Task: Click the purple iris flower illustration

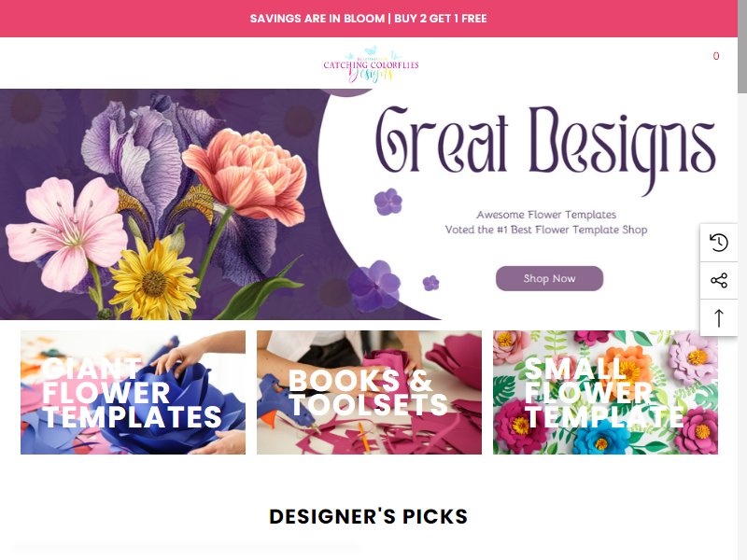Action: [143, 157]
